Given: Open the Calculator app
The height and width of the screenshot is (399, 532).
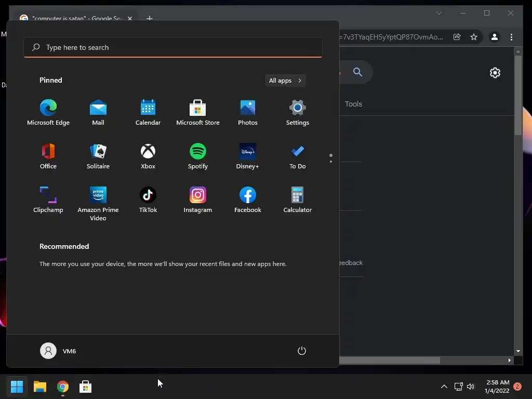Looking at the screenshot, I should point(298,199).
